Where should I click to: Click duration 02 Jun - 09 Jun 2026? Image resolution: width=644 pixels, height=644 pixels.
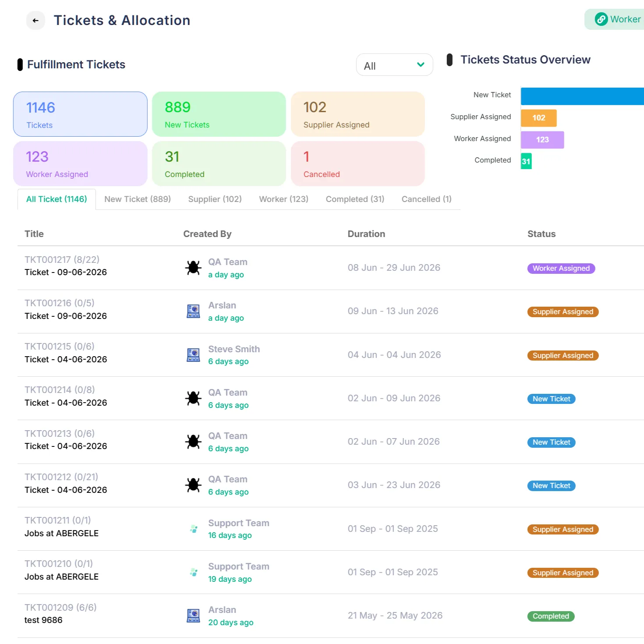[x=394, y=398]
